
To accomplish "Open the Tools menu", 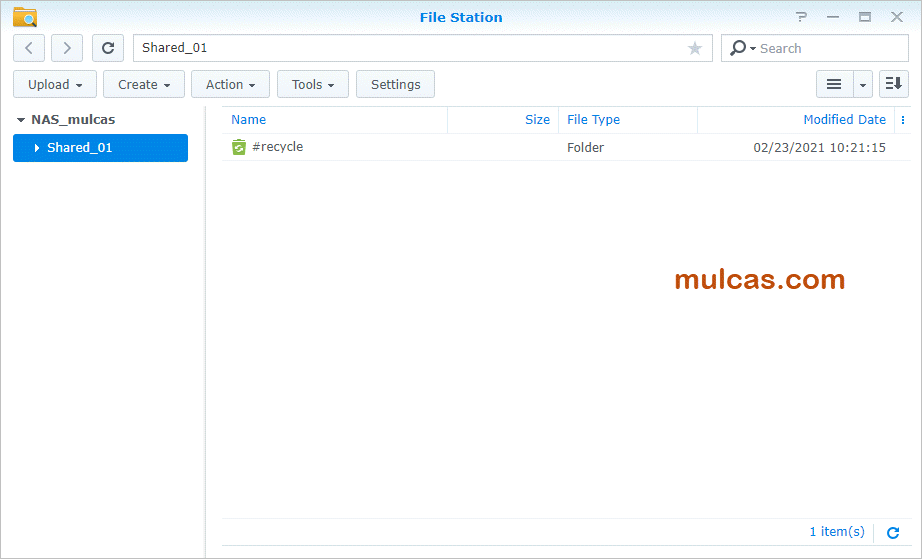I will [x=312, y=85].
